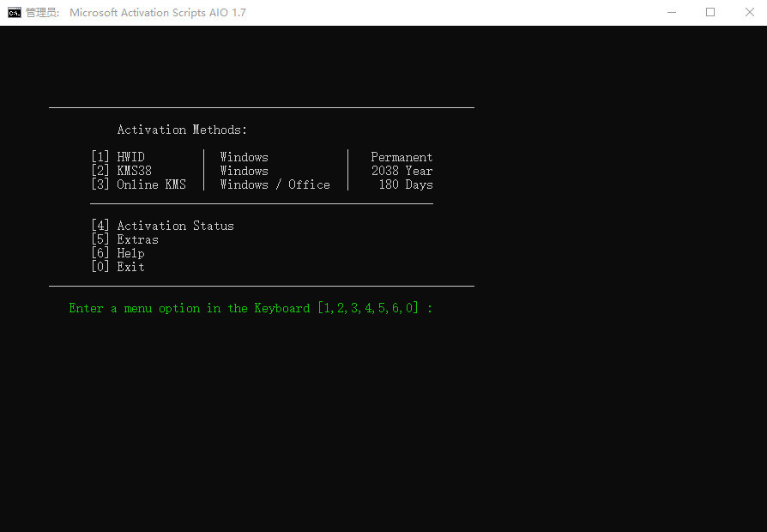
Task: Click the Windows / Office text
Action: tap(275, 184)
